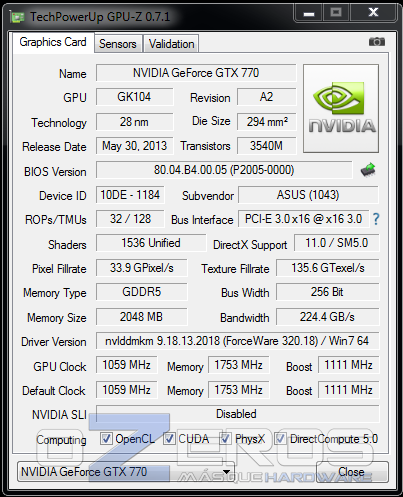Click the Driver Version field

(237, 341)
